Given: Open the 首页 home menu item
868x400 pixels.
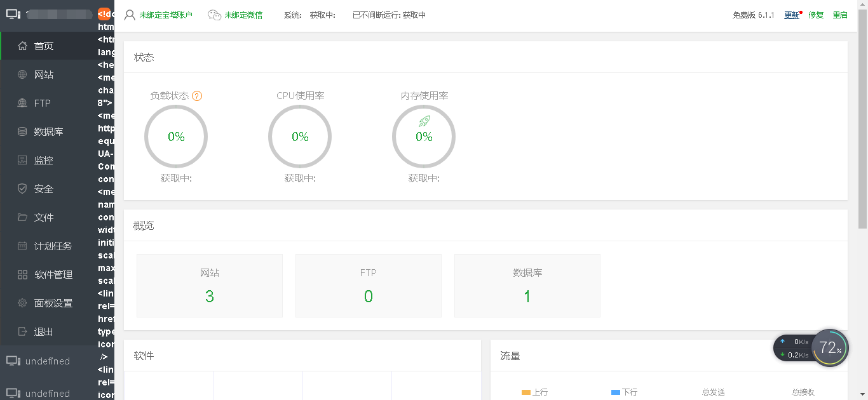Looking at the screenshot, I should point(48,46).
